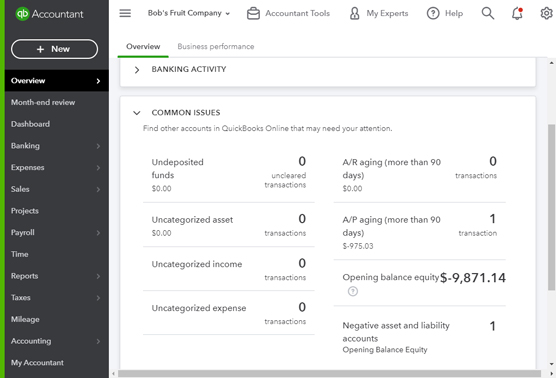Click the Opening balance equity info icon
This screenshot has height=378, width=556.
(352, 291)
